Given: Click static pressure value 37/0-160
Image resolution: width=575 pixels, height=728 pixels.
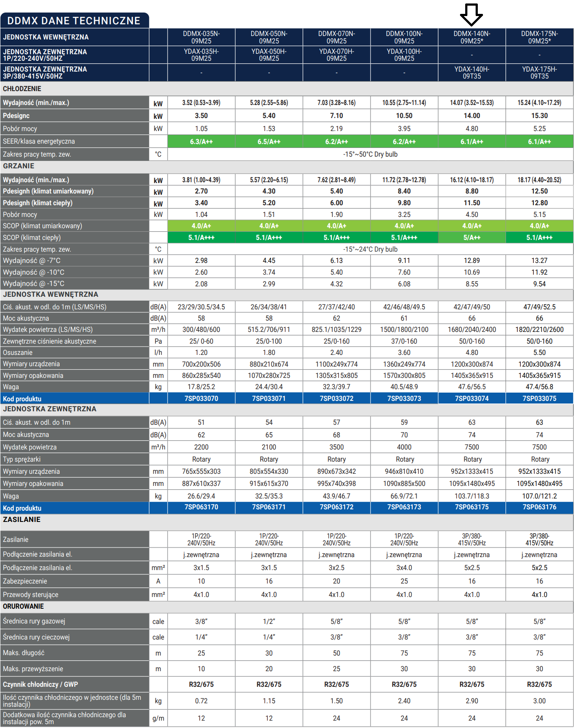Looking at the screenshot, I should [x=404, y=341].
